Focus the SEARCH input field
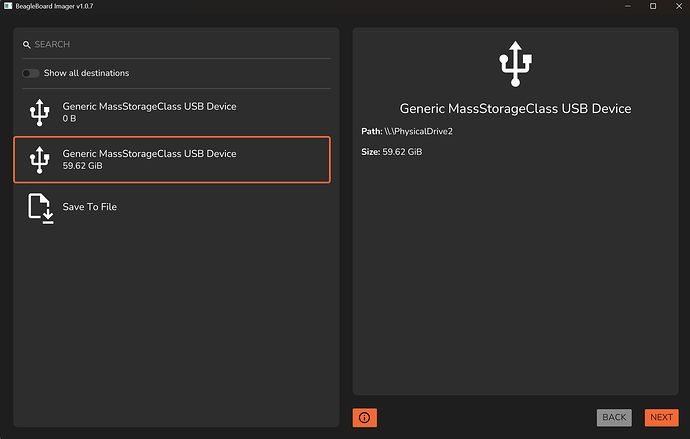This screenshot has width=690, height=439. click(x=176, y=44)
